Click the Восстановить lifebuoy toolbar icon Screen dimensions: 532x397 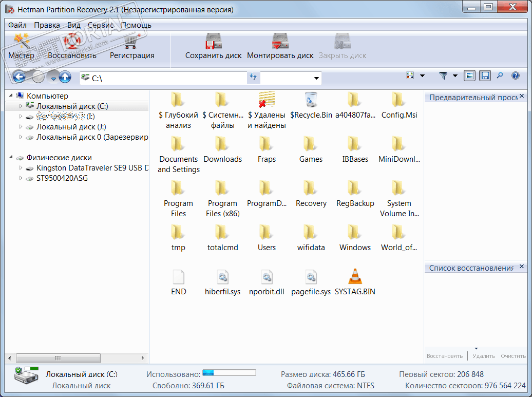coord(72,47)
